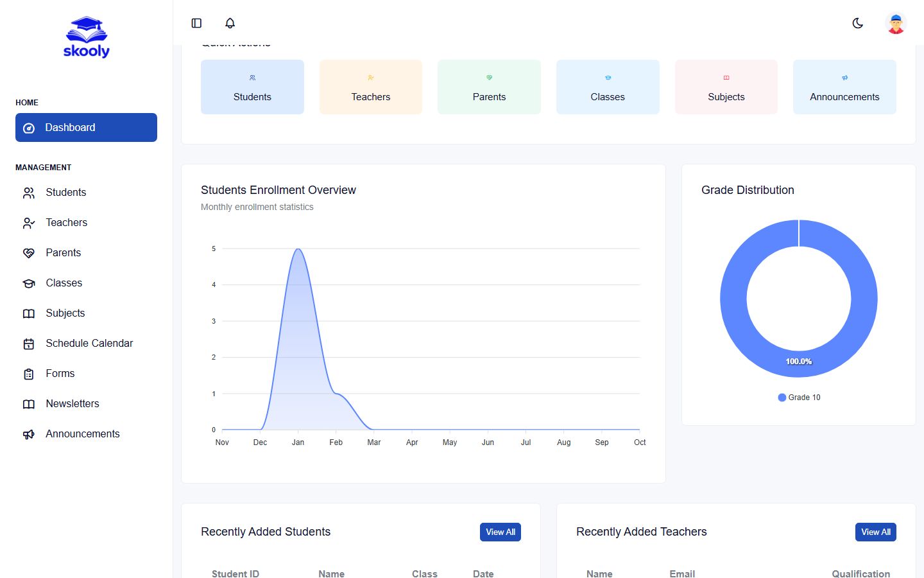
Task: Click the Class column header
Action: click(425, 574)
